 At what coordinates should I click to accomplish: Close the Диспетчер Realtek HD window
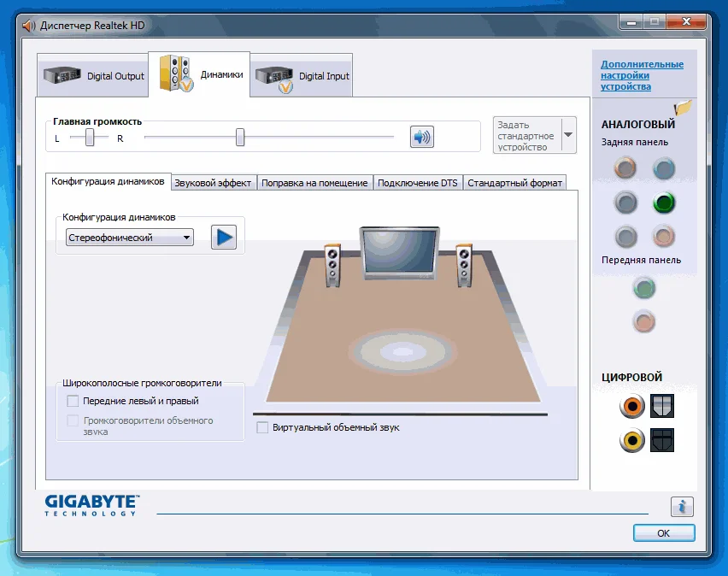[x=687, y=21]
